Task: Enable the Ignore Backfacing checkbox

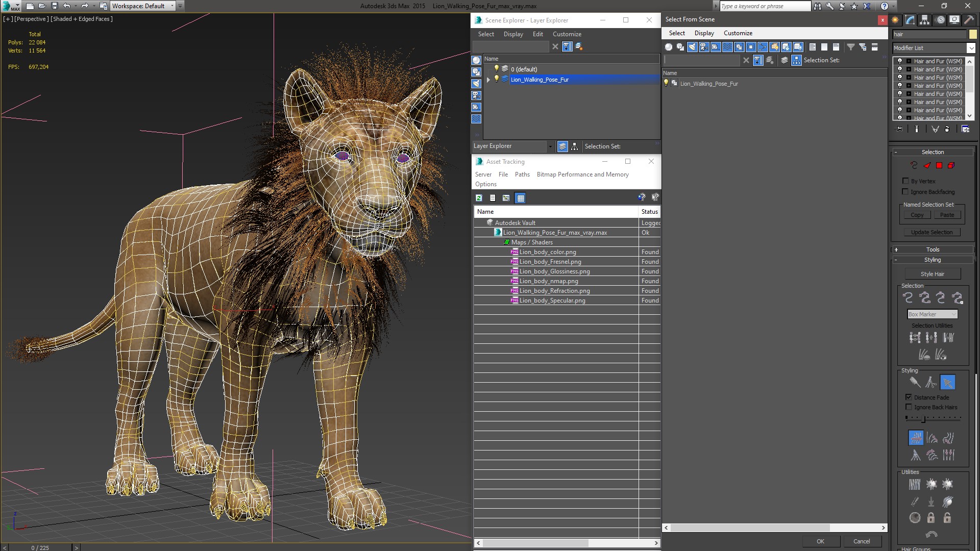Action: (x=905, y=191)
